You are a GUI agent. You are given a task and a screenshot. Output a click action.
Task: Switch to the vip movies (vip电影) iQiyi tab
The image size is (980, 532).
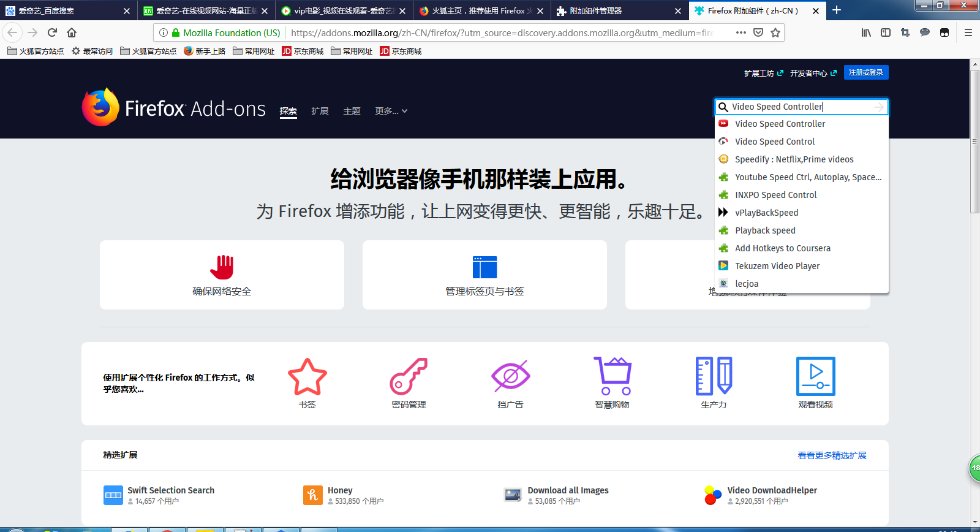pyautogui.click(x=344, y=10)
